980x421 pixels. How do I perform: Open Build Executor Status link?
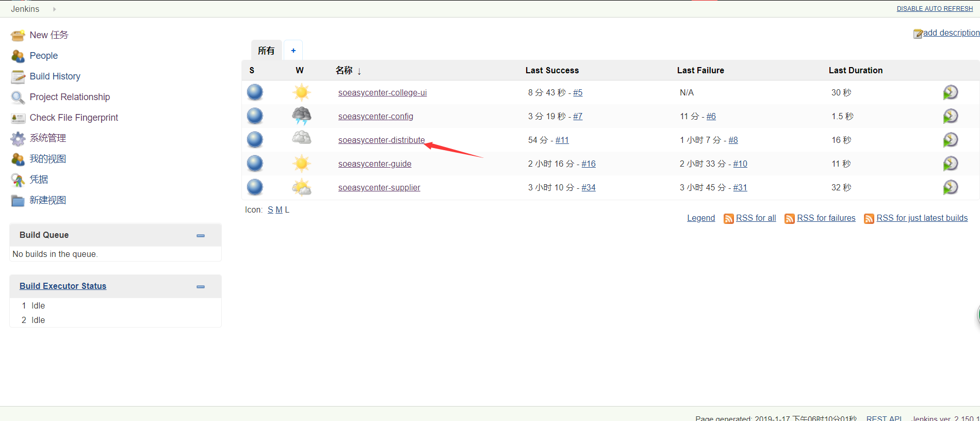click(63, 286)
